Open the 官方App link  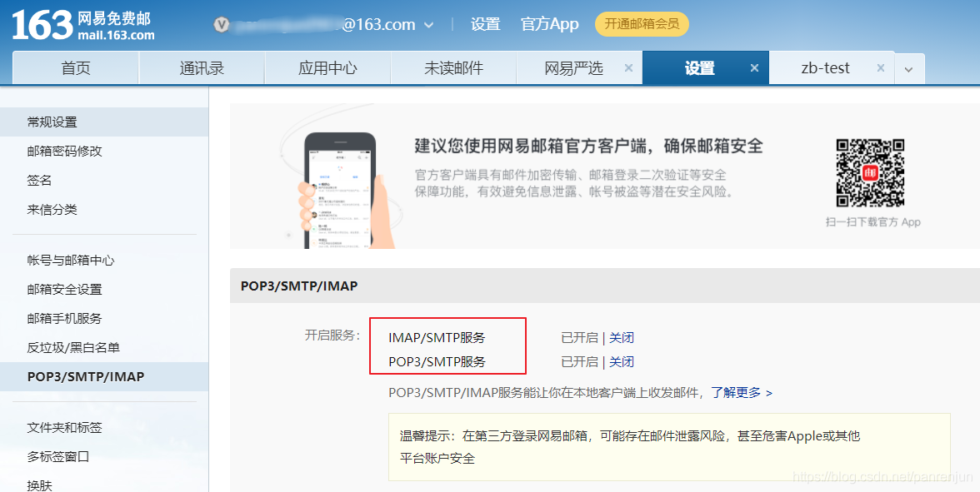(549, 24)
